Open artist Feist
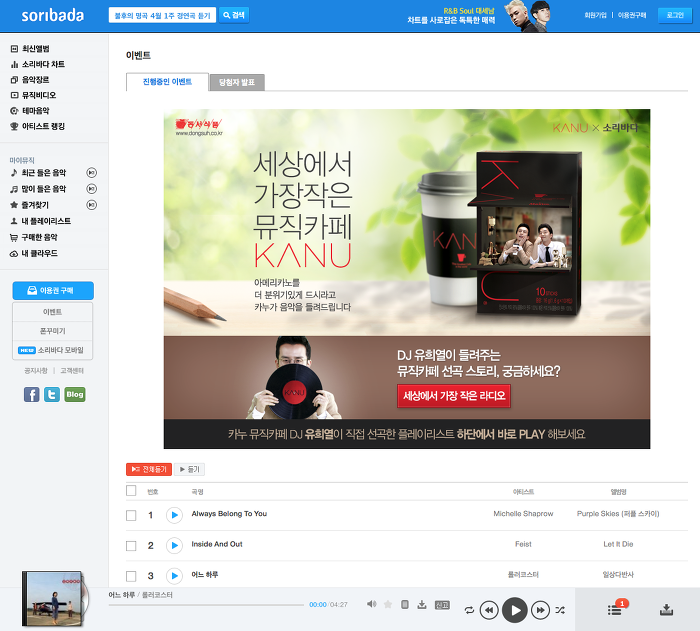Screen dimensions: 700x631 tap(523, 544)
